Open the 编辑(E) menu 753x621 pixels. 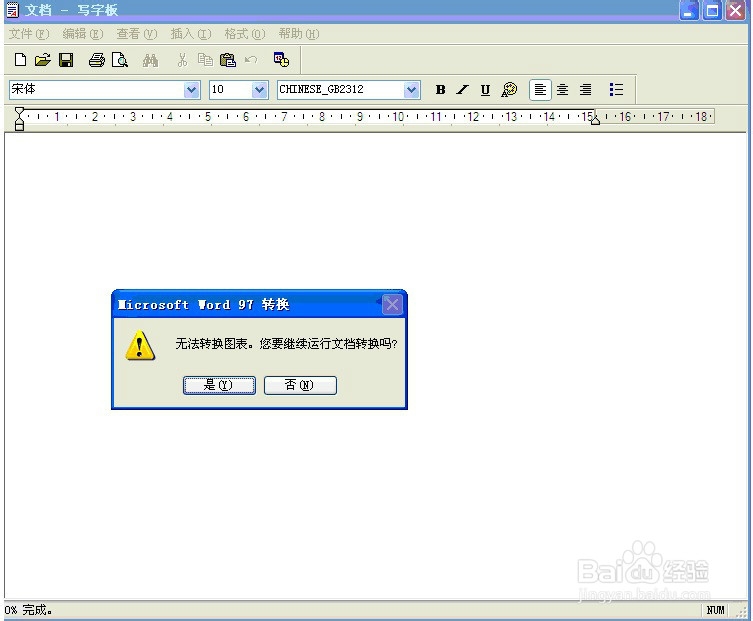[83, 34]
